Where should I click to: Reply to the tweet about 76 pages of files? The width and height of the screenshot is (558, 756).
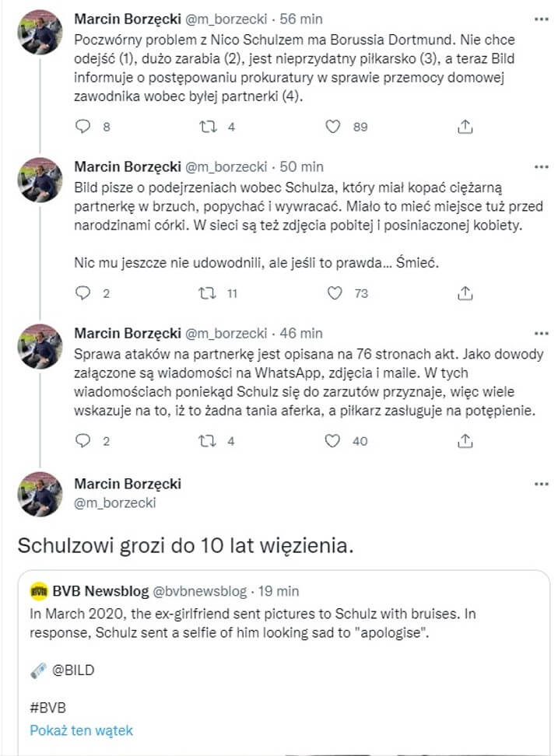pos(83,441)
